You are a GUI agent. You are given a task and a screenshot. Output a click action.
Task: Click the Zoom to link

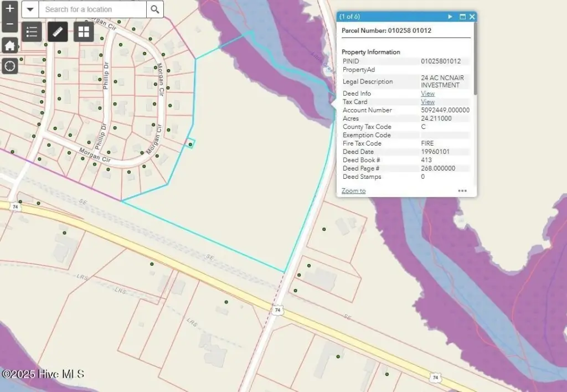[x=353, y=191]
